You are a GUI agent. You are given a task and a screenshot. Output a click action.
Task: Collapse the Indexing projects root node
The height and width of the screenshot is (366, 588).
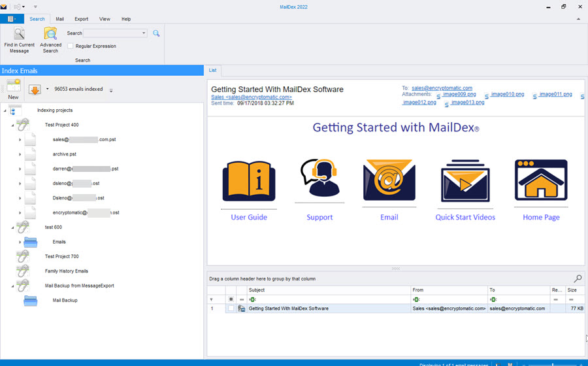tap(5, 110)
